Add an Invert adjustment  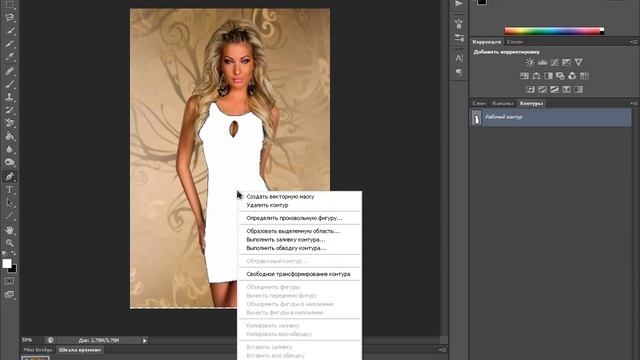coord(530,89)
